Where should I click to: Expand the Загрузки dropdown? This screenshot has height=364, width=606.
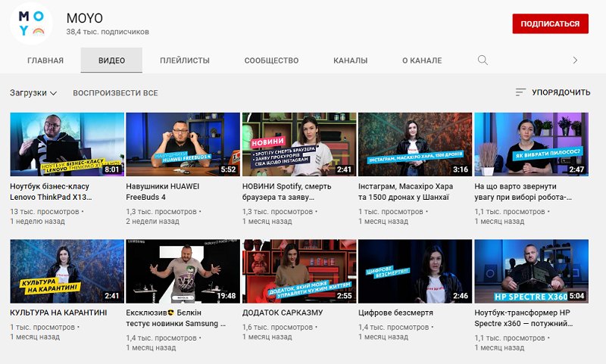(x=33, y=93)
